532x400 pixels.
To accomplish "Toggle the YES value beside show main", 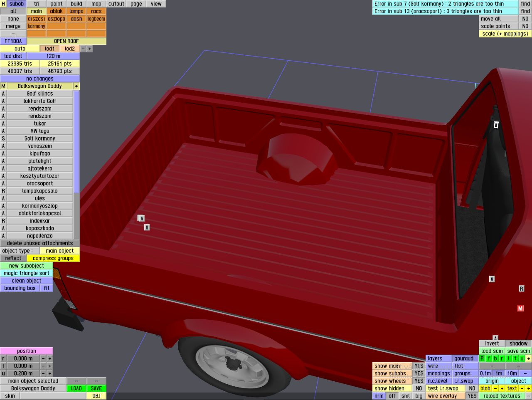I will [419, 366].
